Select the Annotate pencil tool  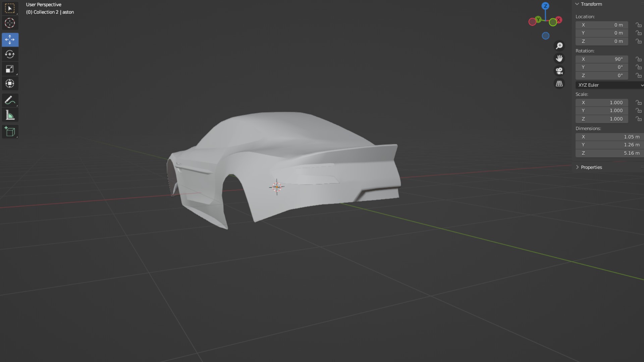pos(10,100)
